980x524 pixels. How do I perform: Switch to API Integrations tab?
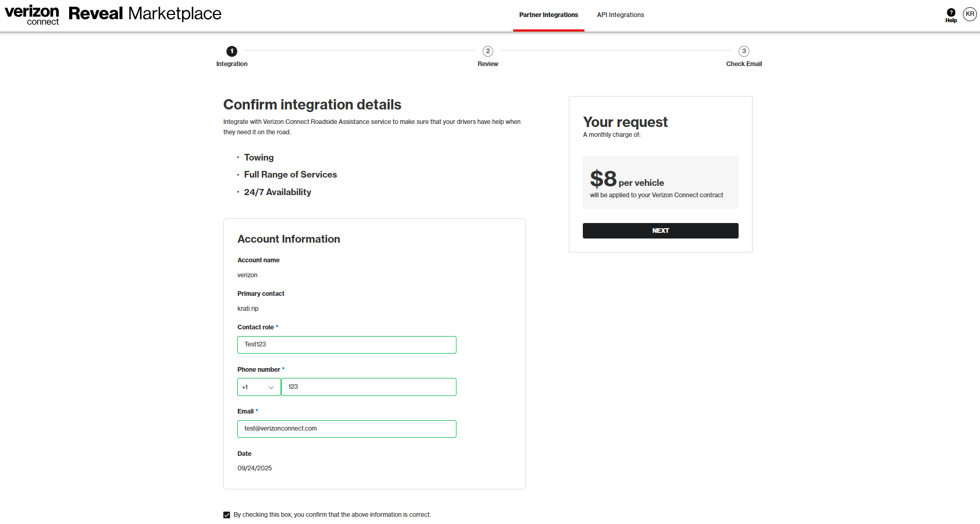[x=620, y=15]
